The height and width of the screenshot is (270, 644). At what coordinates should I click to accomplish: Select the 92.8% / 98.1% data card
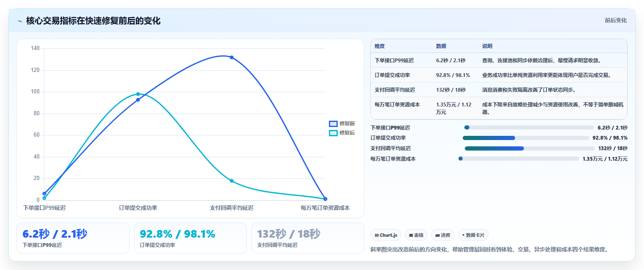(x=190, y=238)
